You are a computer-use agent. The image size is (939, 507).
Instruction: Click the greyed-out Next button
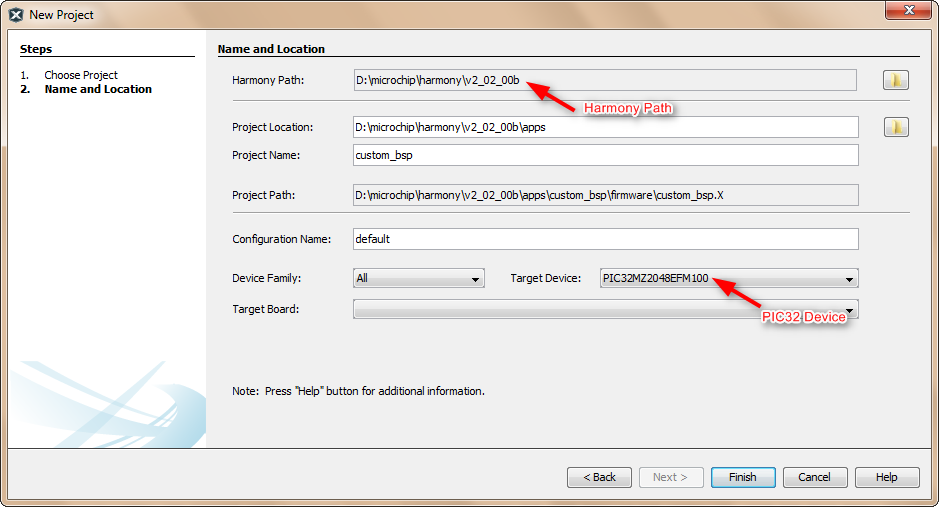pyautogui.click(x=670, y=477)
